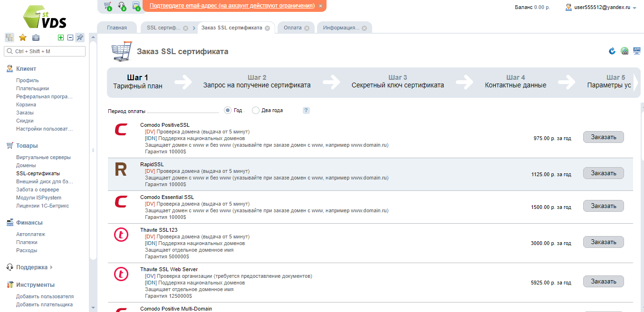Image resolution: width=644 pixels, height=312 pixels.
Task: Open the shopping cart icon in top bar
Action: [x=107, y=6]
